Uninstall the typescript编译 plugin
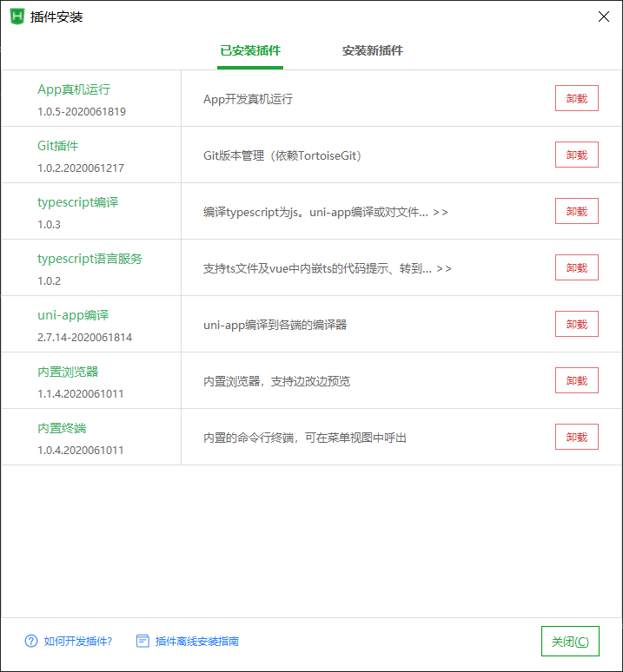The image size is (623, 672). click(577, 211)
